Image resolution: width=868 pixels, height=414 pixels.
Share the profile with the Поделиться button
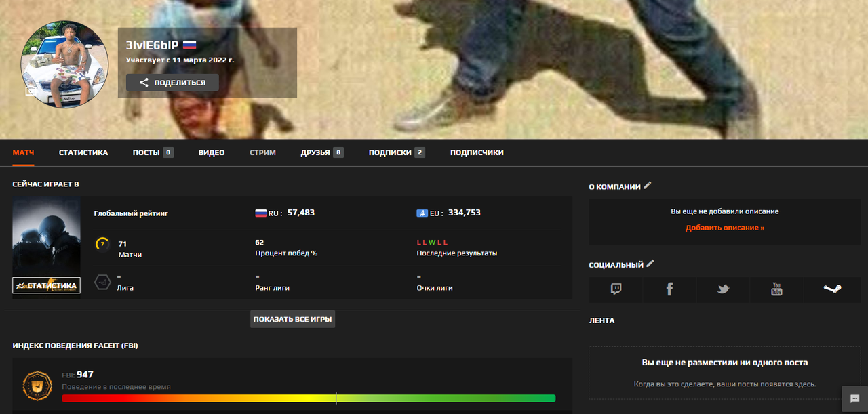tap(172, 83)
